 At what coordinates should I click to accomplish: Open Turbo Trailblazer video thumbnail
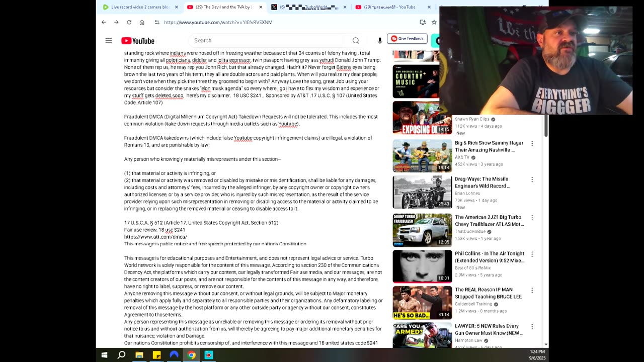tap(422, 230)
